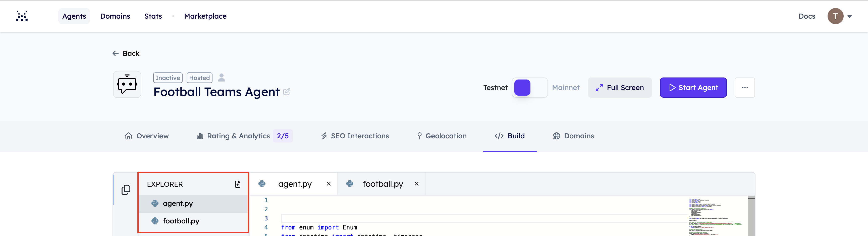This screenshot has height=236, width=868.
Task: Click the editor vertical scrollbar
Action: [x=751, y=216]
